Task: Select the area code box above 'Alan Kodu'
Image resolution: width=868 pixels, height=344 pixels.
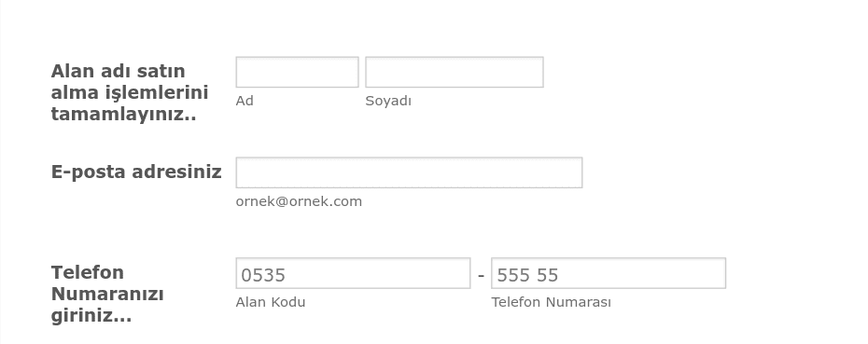Action: tap(353, 273)
